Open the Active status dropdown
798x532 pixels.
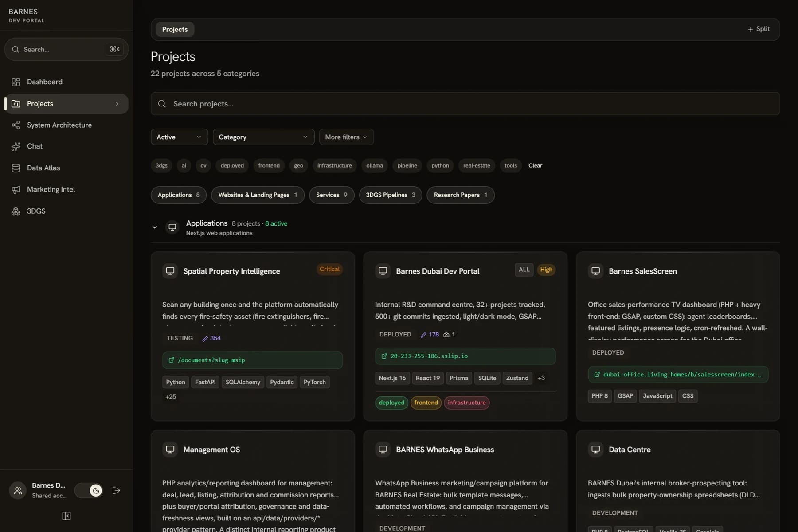coord(179,137)
